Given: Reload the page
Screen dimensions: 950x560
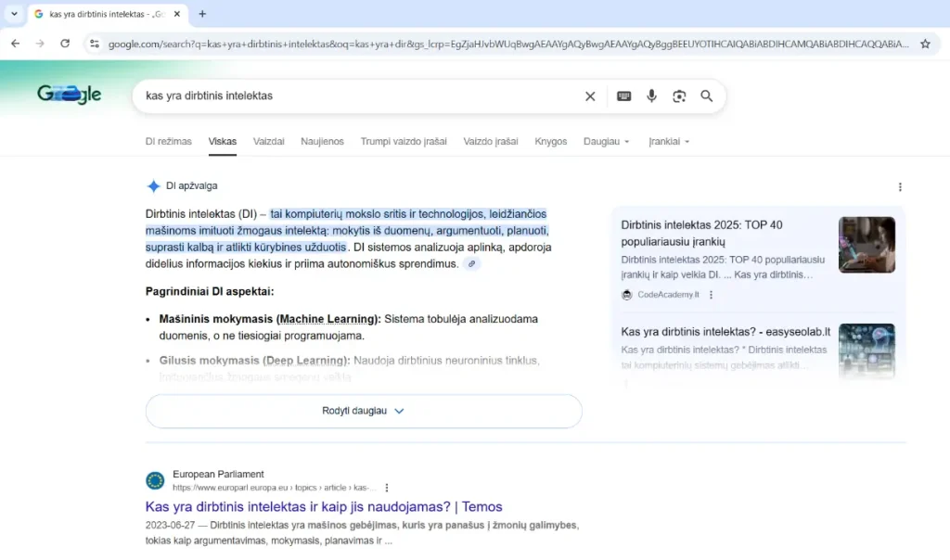Looking at the screenshot, I should pos(65,44).
